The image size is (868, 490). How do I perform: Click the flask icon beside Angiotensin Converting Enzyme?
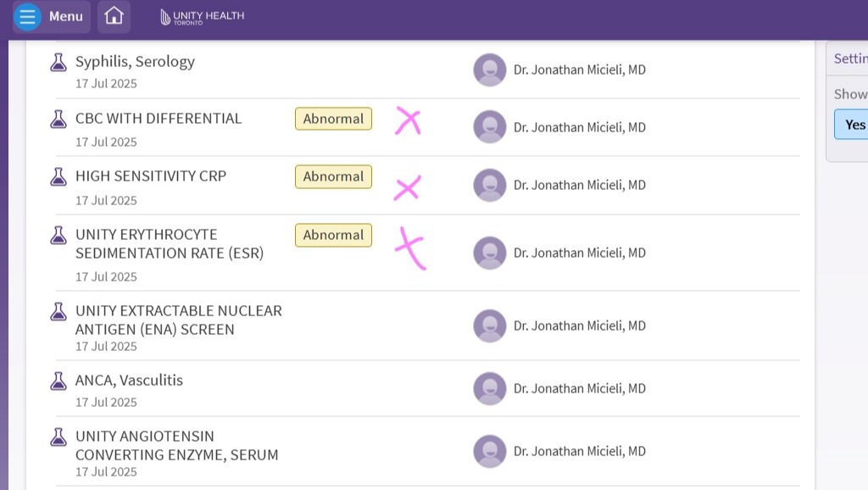(x=58, y=437)
